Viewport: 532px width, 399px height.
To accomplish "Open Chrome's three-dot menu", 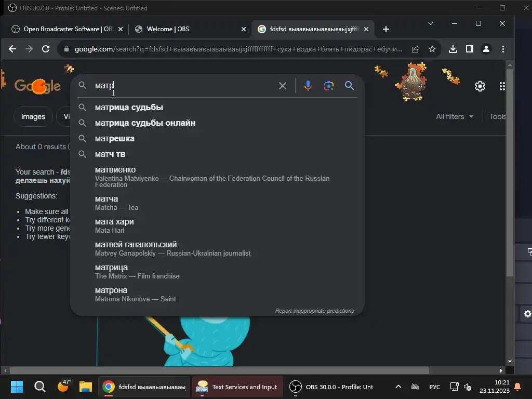I will tap(503, 49).
